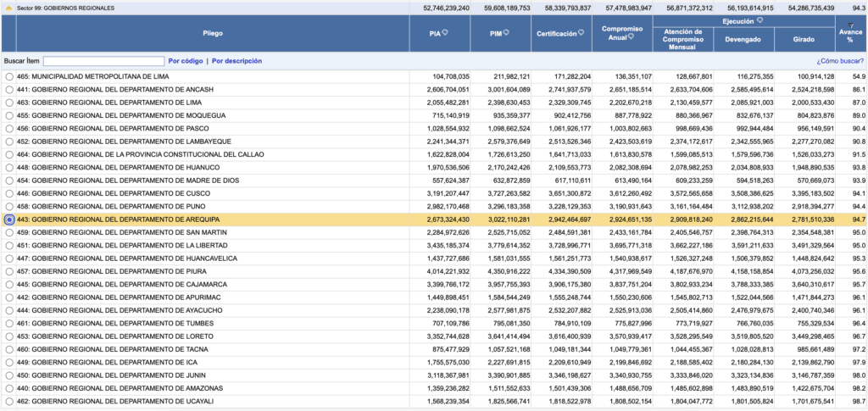This screenshot has width=868, height=411.
Task: Choose the 462 Ucayali radio button
Action: (9, 401)
